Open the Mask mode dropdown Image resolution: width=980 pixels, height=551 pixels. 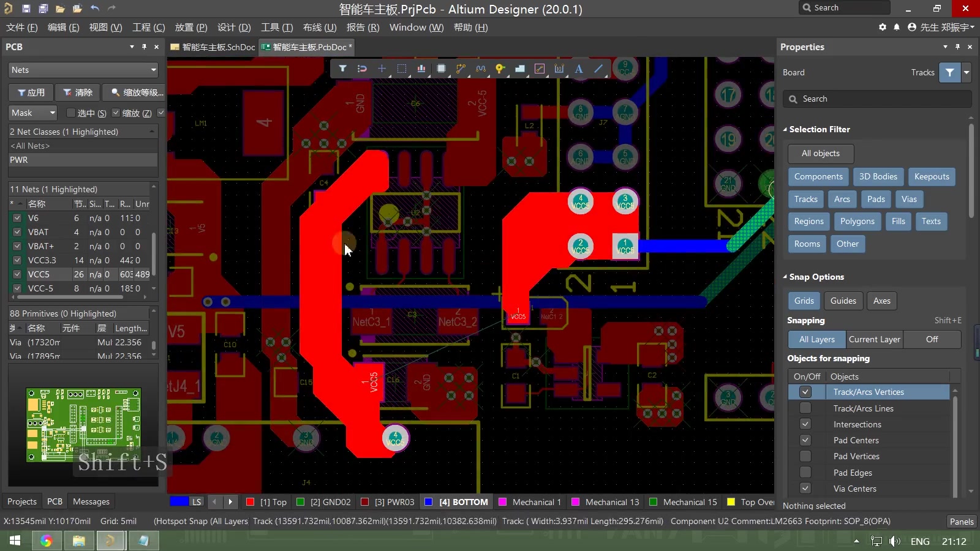click(x=33, y=113)
